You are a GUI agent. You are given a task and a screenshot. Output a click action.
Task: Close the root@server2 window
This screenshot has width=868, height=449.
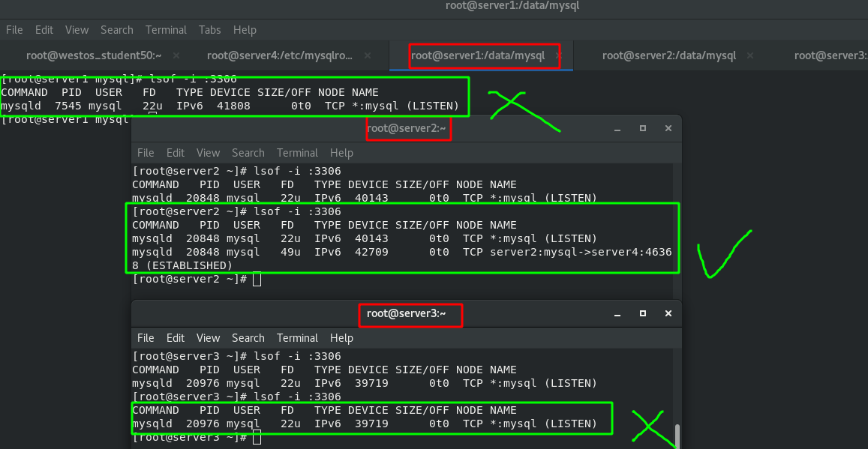point(668,128)
